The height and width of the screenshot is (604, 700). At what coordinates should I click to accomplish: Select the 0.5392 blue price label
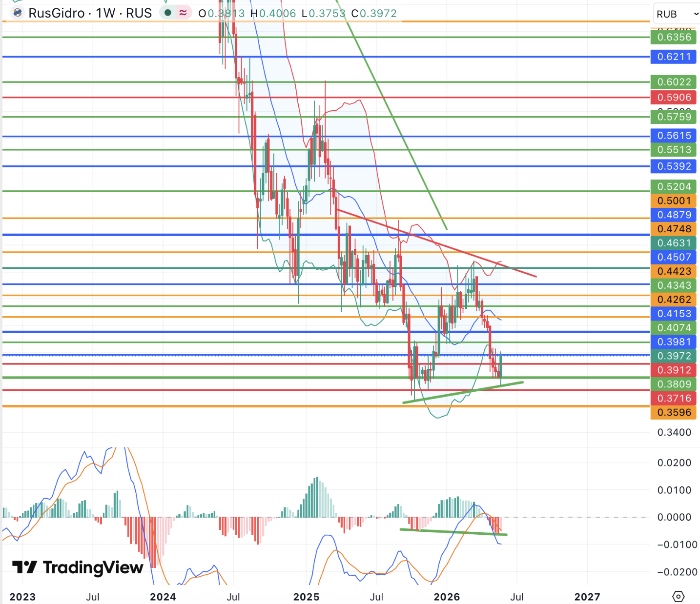(674, 166)
